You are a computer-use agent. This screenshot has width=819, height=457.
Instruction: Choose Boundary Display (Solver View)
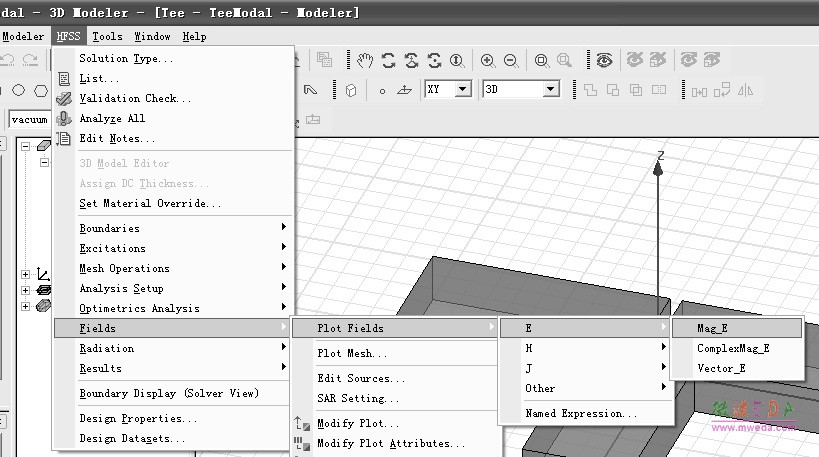(x=172, y=393)
